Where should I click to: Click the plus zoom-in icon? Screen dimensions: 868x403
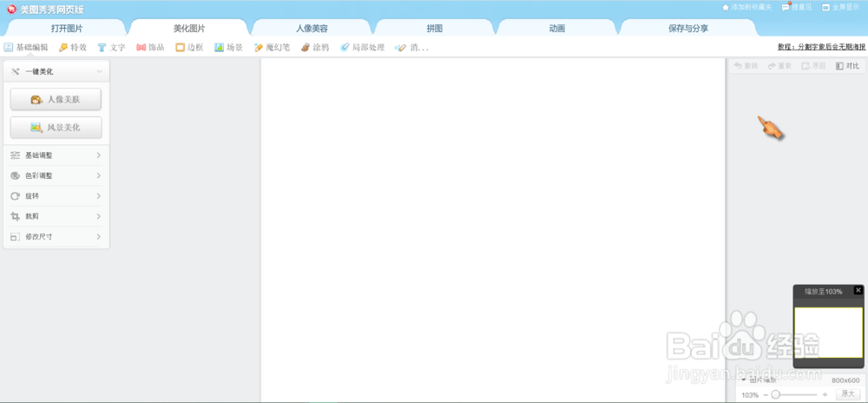(x=825, y=394)
